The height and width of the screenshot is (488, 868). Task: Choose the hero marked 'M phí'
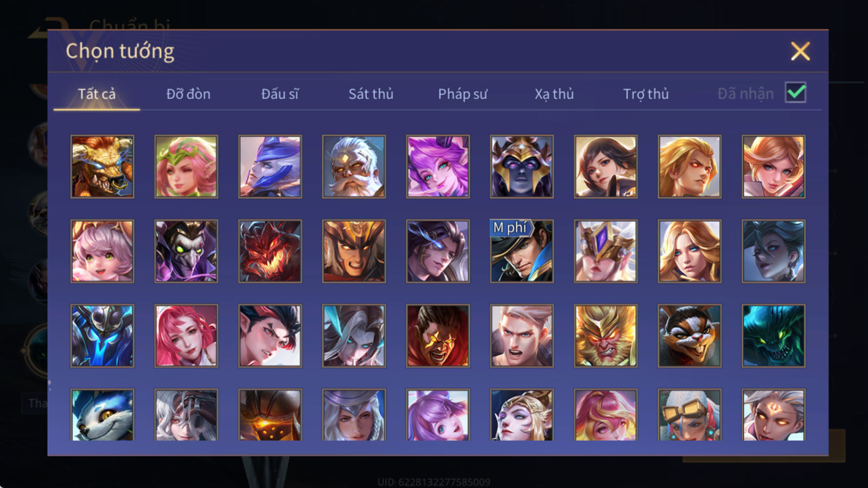(x=522, y=251)
